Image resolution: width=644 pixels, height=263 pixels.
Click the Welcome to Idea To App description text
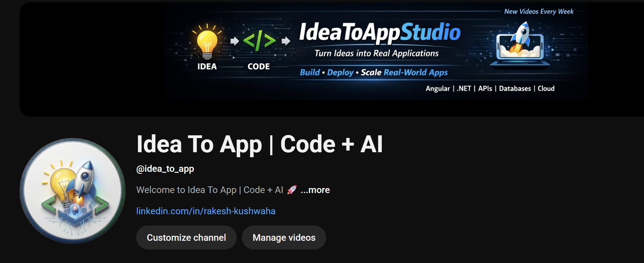(209, 190)
